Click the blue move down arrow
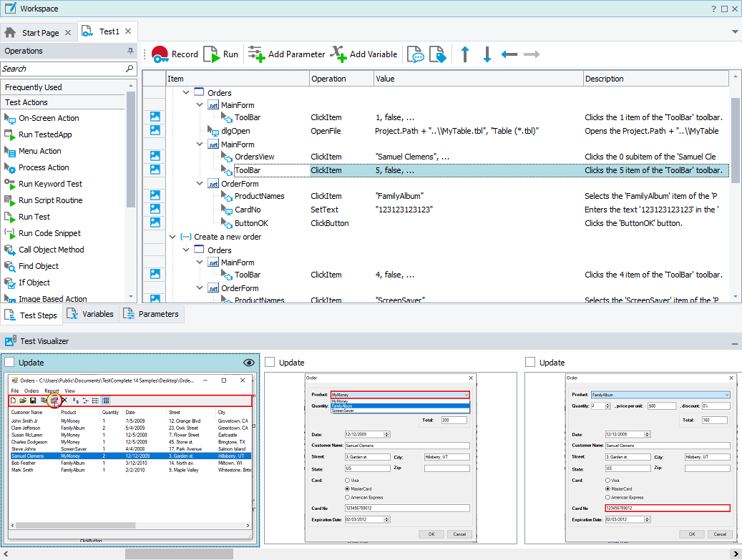 point(487,54)
